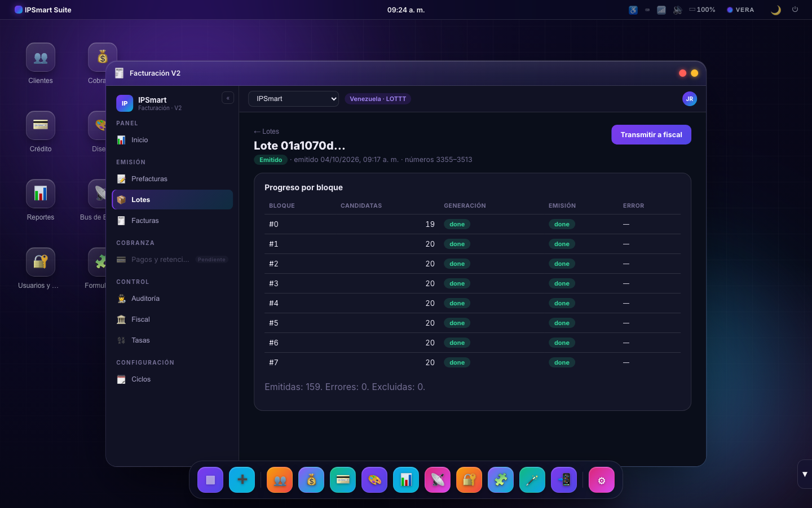
Task: Click the paint palette icon in the dock
Action: point(374,480)
